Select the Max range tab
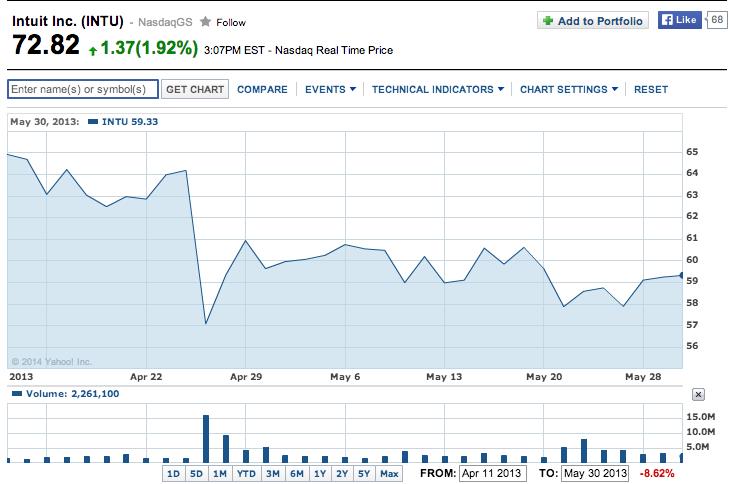 389,474
